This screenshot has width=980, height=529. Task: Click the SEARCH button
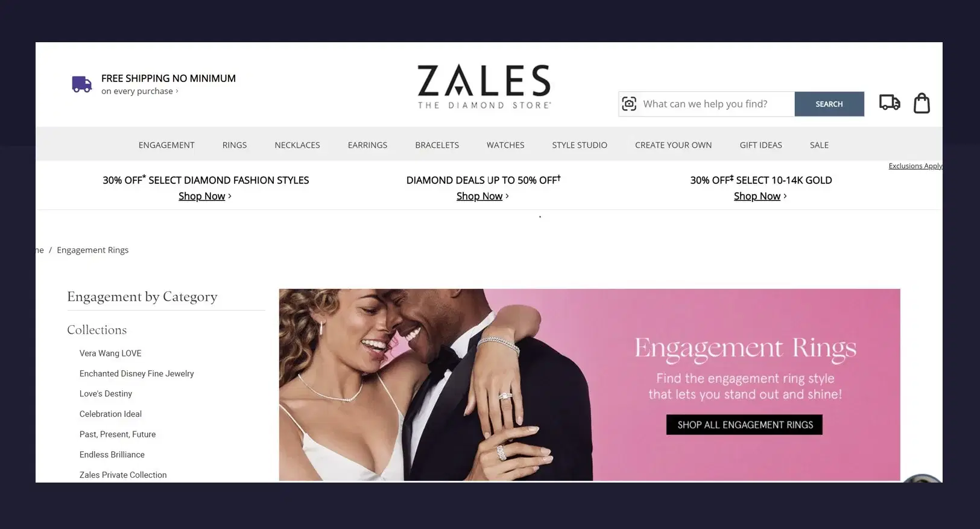(x=829, y=104)
